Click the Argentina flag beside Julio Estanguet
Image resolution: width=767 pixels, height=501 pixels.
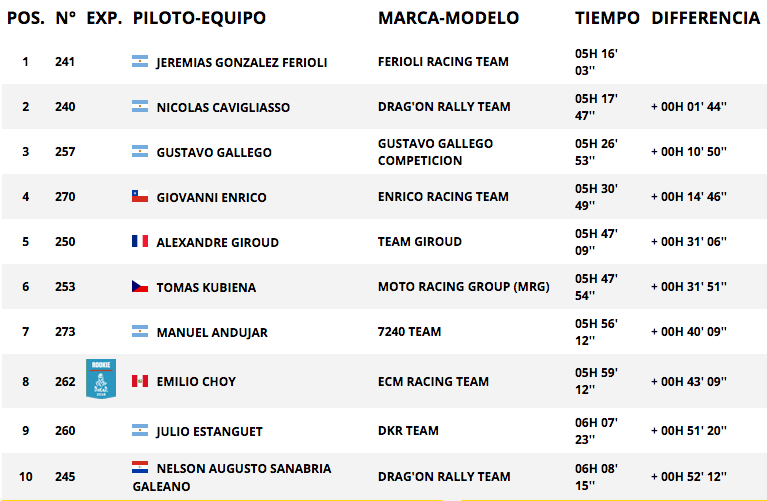[140, 430]
